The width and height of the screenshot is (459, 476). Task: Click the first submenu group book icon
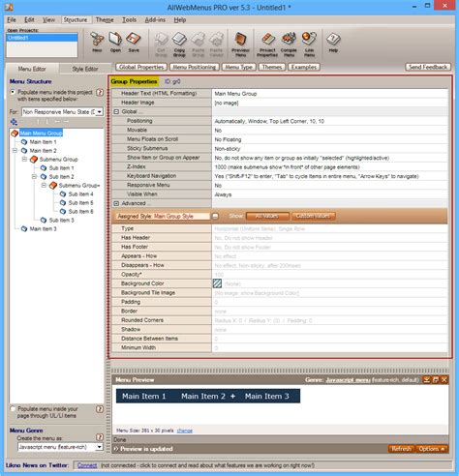[x=34, y=160]
